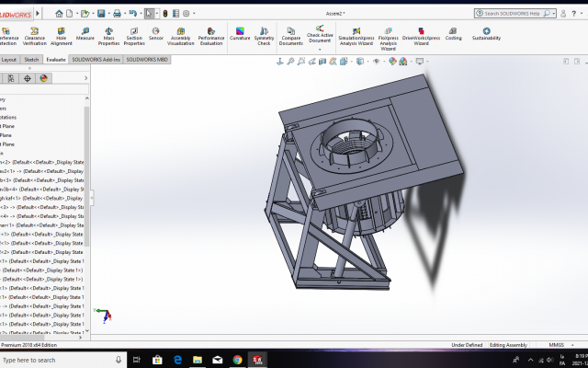Launch DriveWorksXpress Wizard
Screen dimensions: 588x368
click(421, 37)
